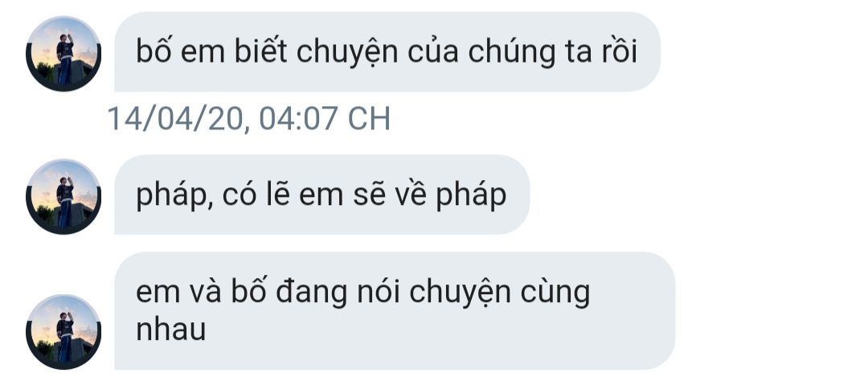Select bubble 'em và bố đang nói chuyện cùng nhau'
Image resolution: width=868 pixels, height=381 pixels.
tap(394, 311)
